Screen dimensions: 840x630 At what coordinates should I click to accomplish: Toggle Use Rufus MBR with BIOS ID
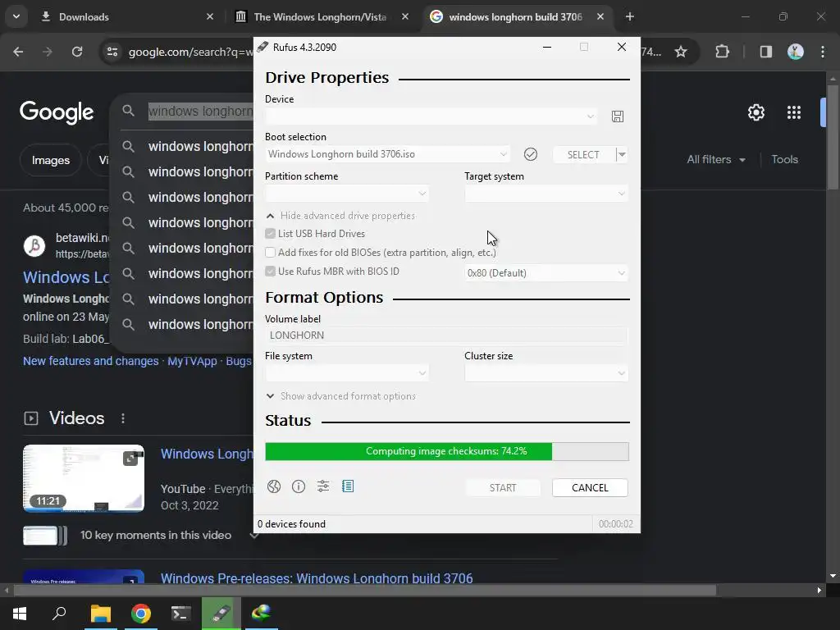click(x=270, y=271)
